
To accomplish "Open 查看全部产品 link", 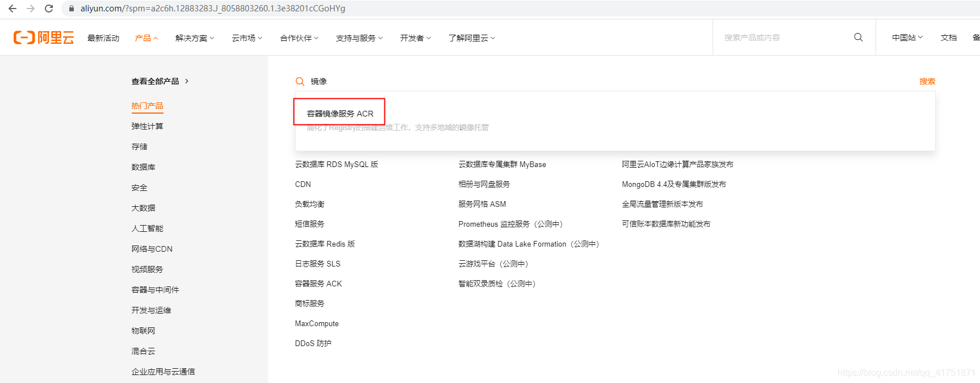I will [160, 81].
